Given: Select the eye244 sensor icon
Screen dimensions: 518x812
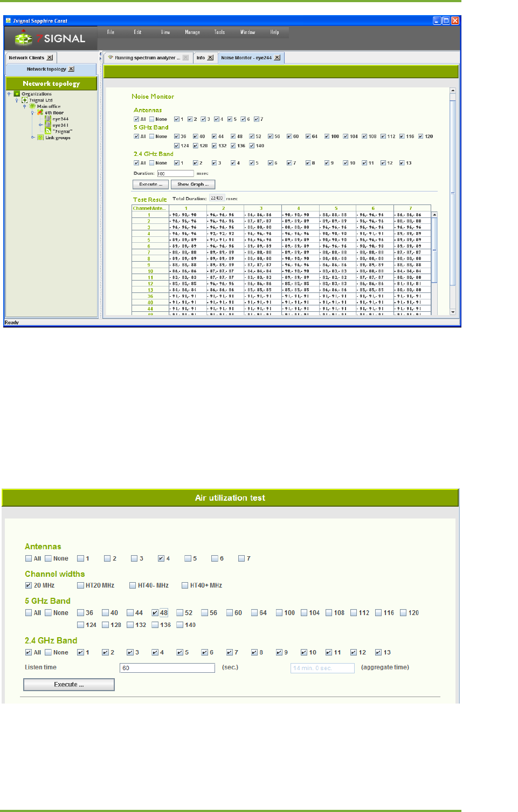Looking at the screenshot, I should 48,119.
